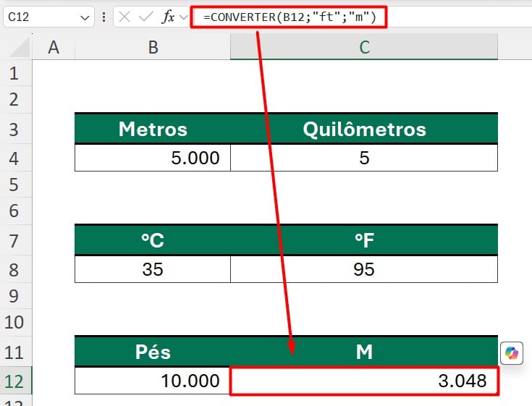Select the cell containing 3.048
This screenshot has width=532, height=406.
pyautogui.click(x=364, y=381)
